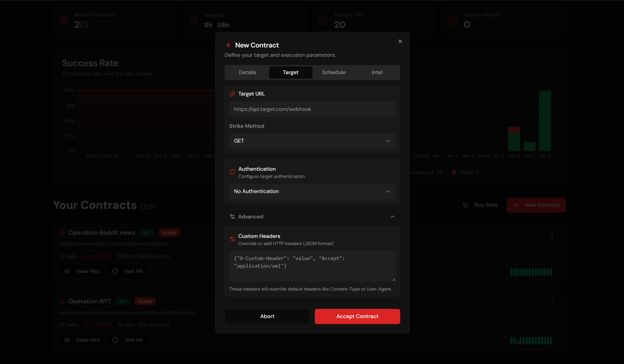Open the Operation Reddit news options menu
This screenshot has width=624, height=364.
[552, 235]
